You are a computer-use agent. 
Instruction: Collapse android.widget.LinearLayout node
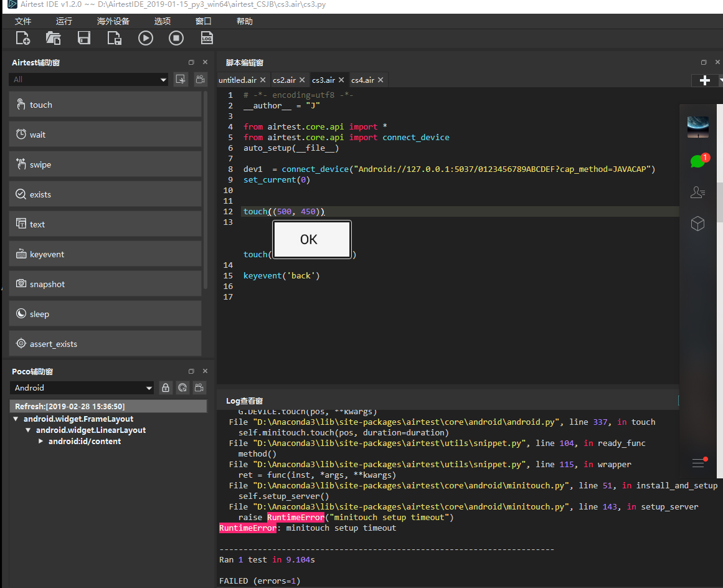(x=28, y=430)
